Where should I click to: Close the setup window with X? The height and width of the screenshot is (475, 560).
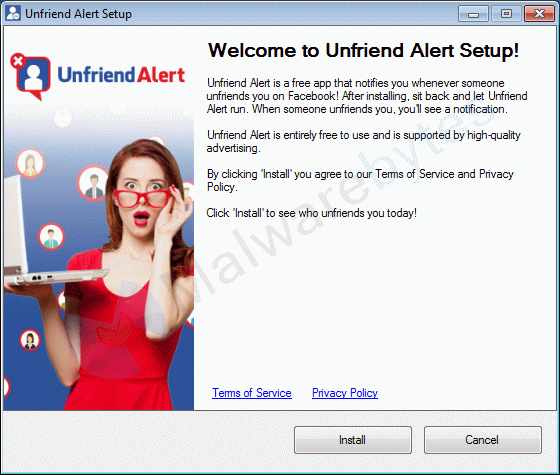[x=539, y=14]
